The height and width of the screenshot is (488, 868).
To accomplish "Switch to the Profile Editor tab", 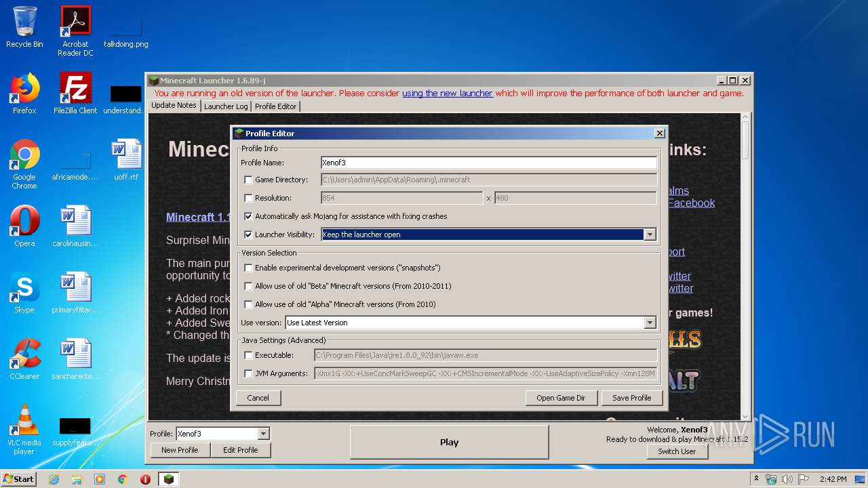I will 275,106.
